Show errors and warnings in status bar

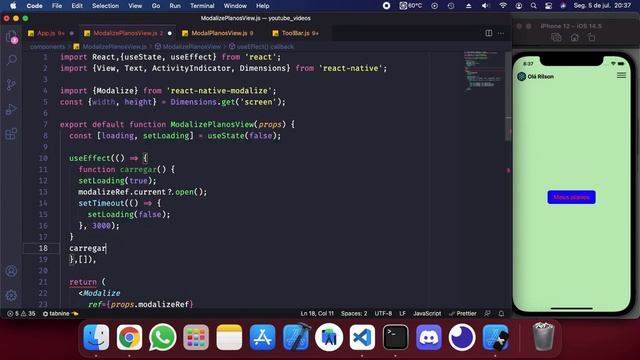click(21, 313)
